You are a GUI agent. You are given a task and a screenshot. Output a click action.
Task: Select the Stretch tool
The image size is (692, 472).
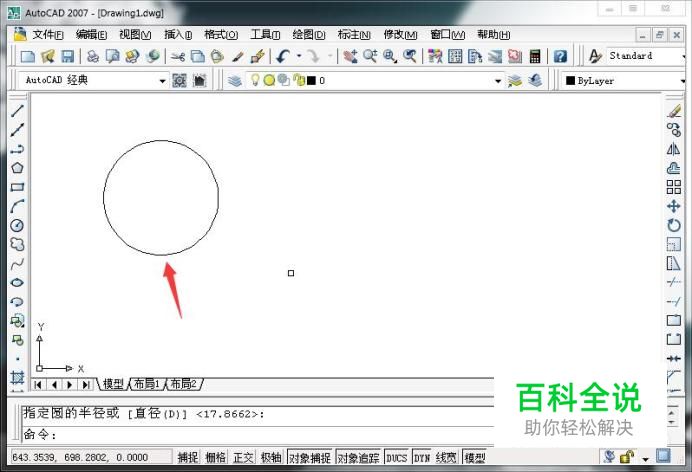pyautogui.click(x=673, y=264)
